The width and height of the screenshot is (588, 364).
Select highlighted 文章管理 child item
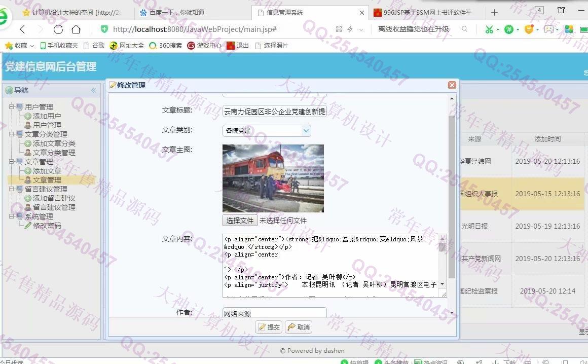coord(47,180)
